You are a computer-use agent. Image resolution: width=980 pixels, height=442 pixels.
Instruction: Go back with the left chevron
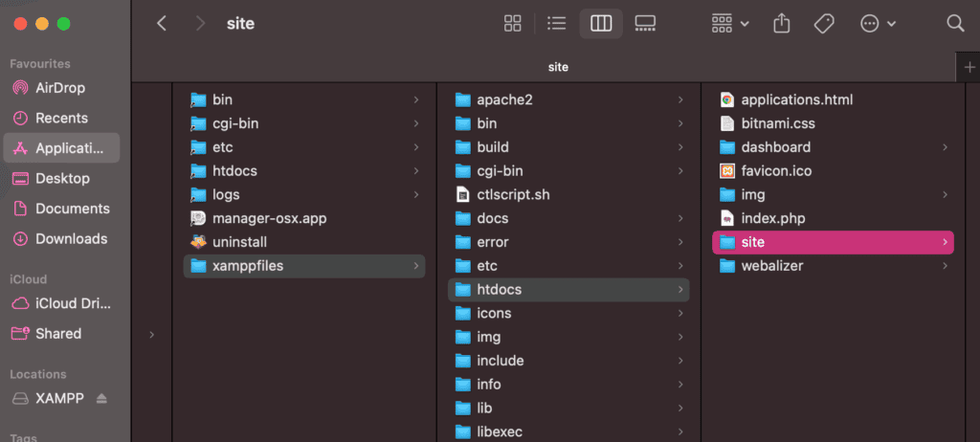[162, 24]
